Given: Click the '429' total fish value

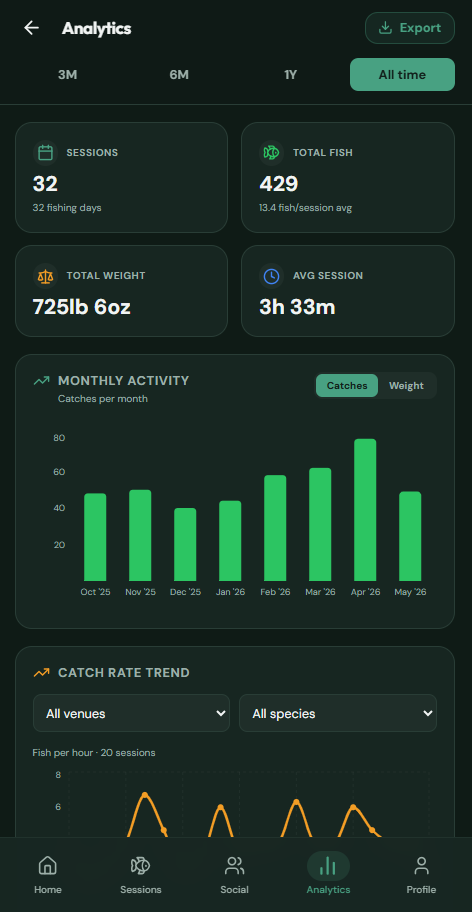Looking at the screenshot, I should pyautogui.click(x=278, y=184).
